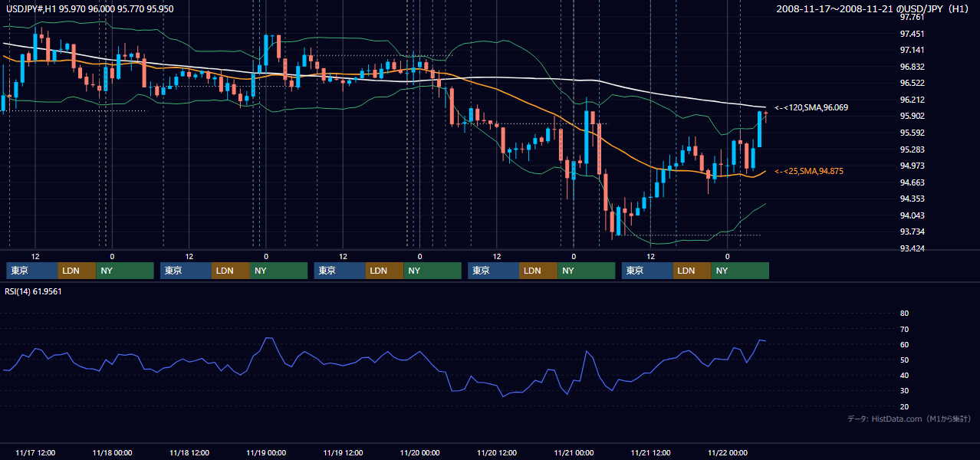Click price axis value 95.592
This screenshot has width=980, height=460.
(x=912, y=133)
